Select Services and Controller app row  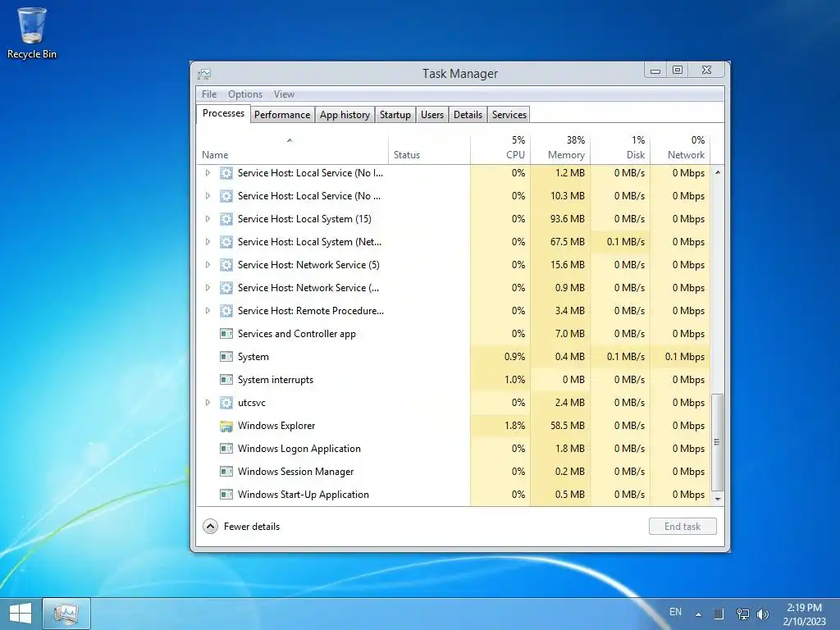click(x=453, y=334)
